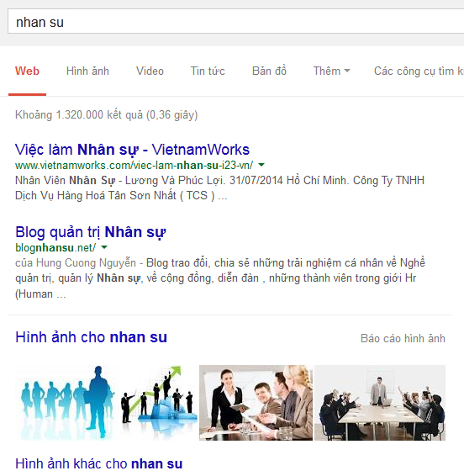This screenshot has height=476, width=464.
Task: Open the Bản đồ tab
Action: click(269, 71)
